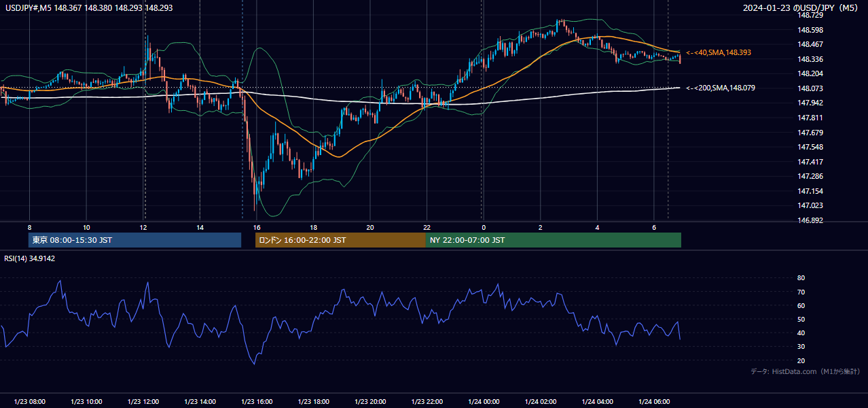
Task: Click price axis value 147.679
Action: click(x=810, y=133)
